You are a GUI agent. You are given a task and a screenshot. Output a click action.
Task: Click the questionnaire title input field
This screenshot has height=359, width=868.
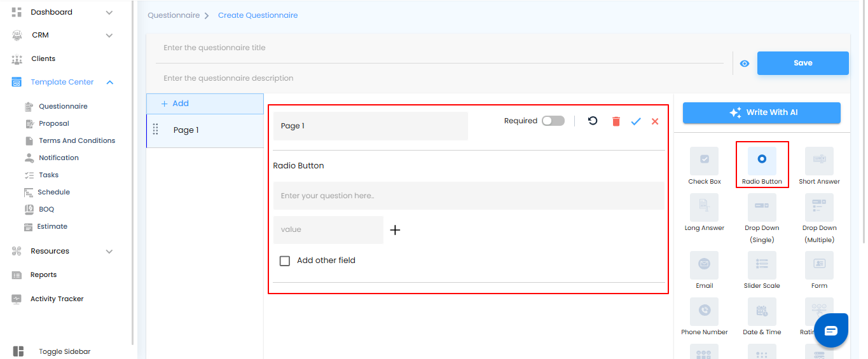439,48
